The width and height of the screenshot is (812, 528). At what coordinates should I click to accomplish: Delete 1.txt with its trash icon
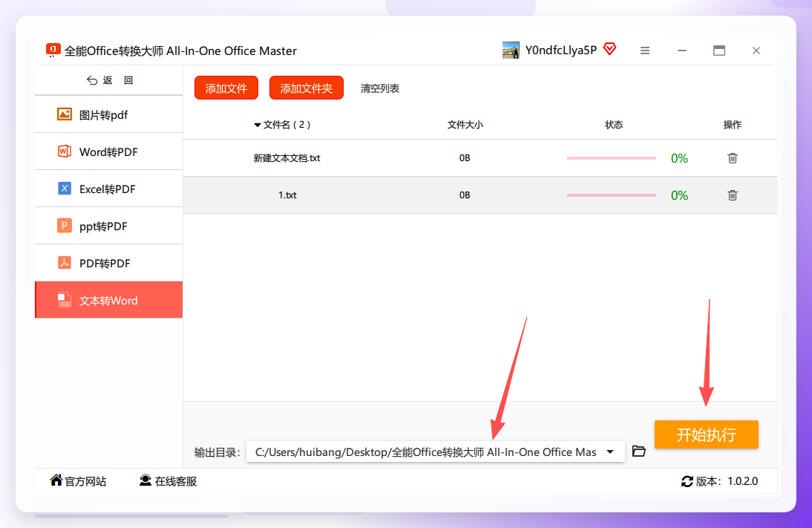point(733,195)
